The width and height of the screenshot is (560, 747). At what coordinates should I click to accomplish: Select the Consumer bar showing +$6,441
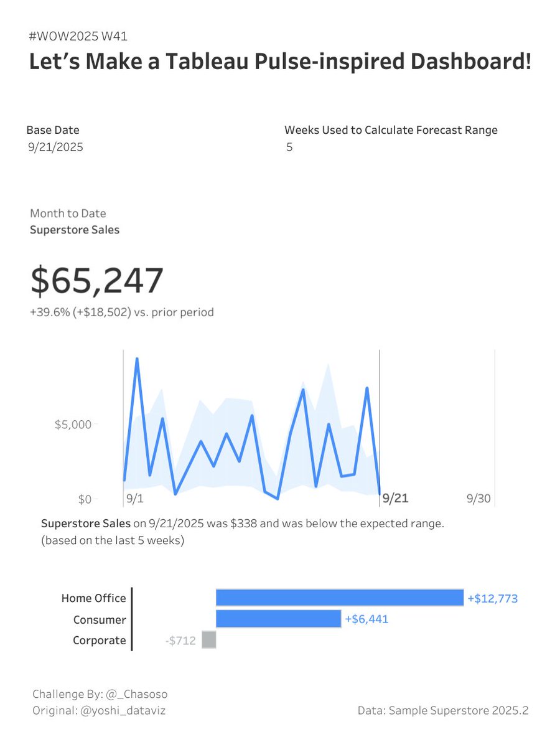tap(278, 619)
